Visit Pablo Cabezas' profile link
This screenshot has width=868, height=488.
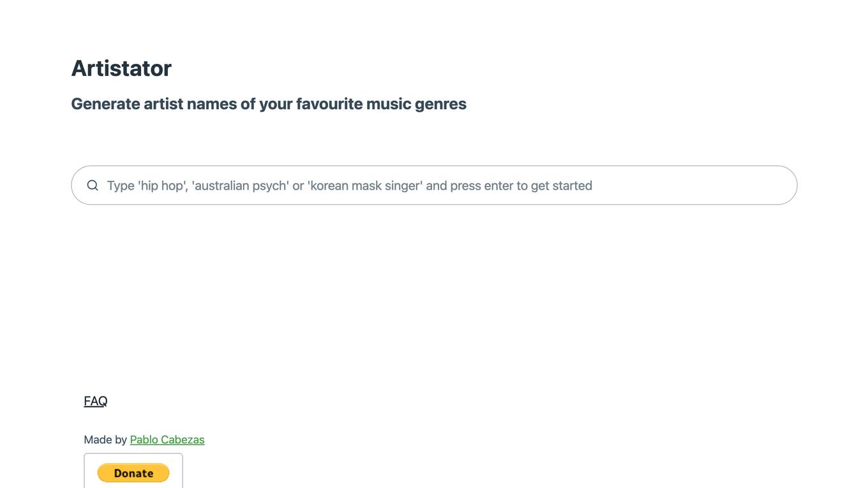tap(167, 439)
